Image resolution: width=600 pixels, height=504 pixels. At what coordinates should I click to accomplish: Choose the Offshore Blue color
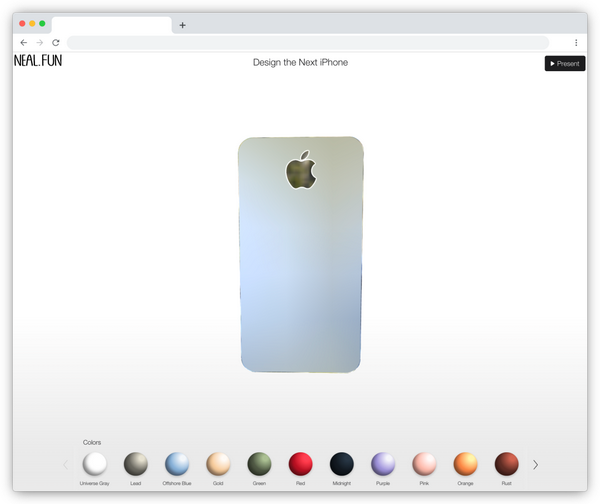click(177, 464)
